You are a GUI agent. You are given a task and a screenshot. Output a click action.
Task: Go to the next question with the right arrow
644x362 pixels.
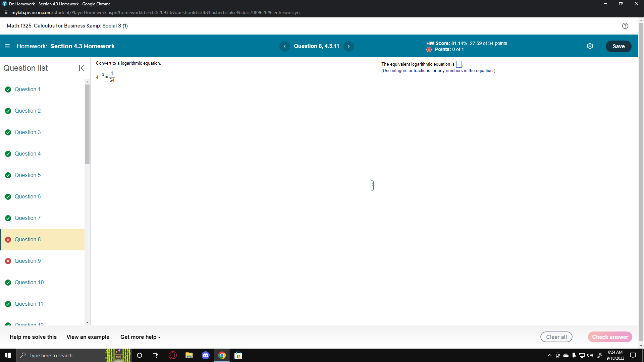pos(348,46)
